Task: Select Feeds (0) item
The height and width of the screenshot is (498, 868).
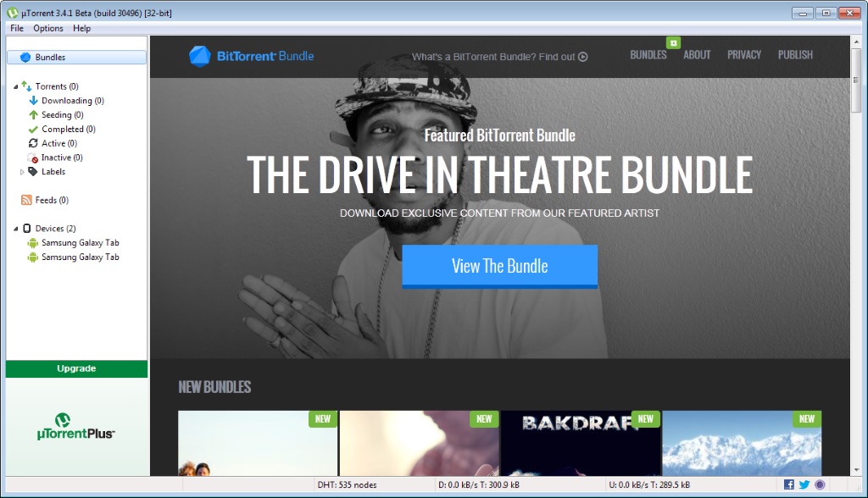Action: pyautogui.click(x=52, y=201)
